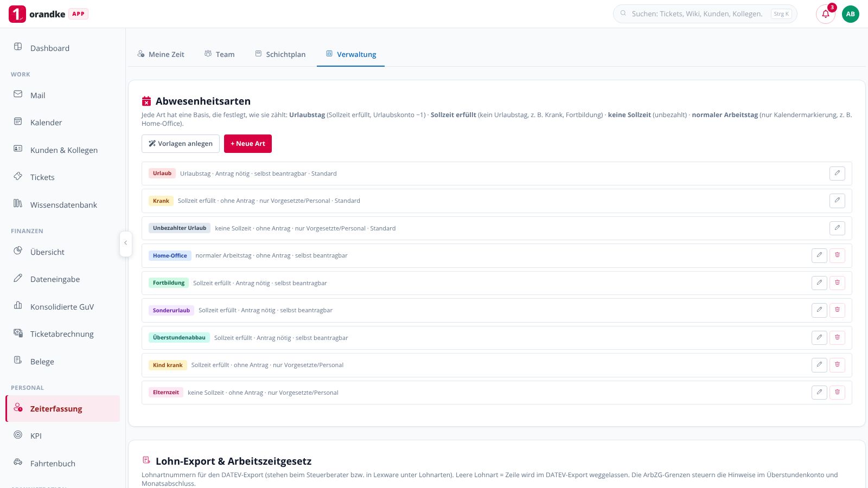Edit the Fortbildung absence type
This screenshot has width=868, height=488.
pyautogui.click(x=819, y=283)
